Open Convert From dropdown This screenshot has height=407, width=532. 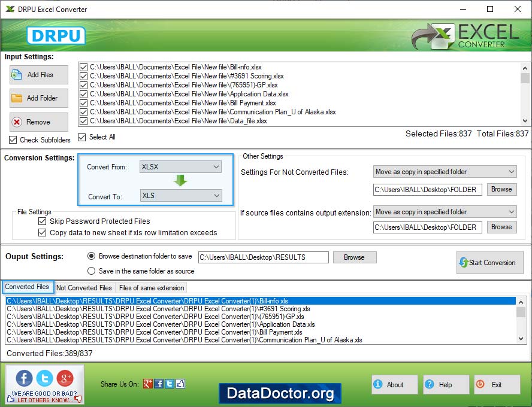pos(180,167)
